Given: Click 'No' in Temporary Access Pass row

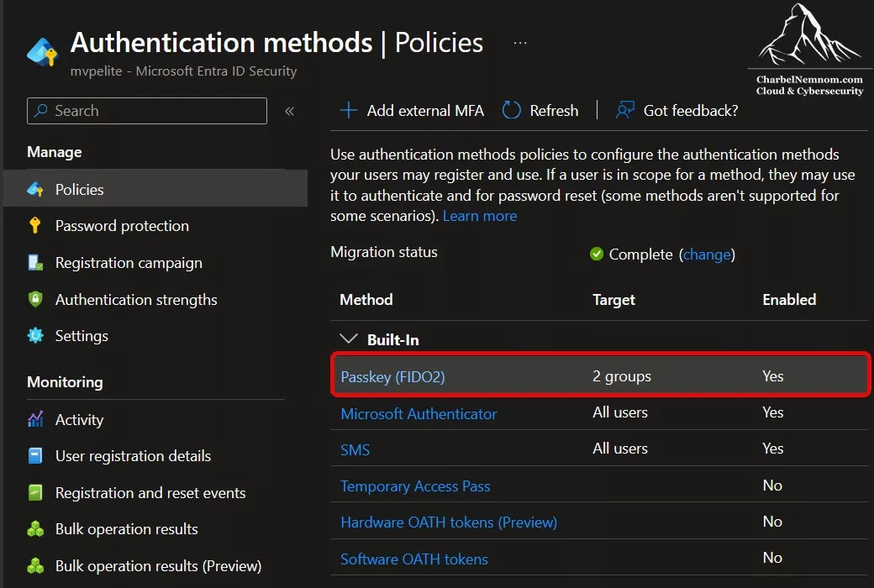Looking at the screenshot, I should click(772, 486).
